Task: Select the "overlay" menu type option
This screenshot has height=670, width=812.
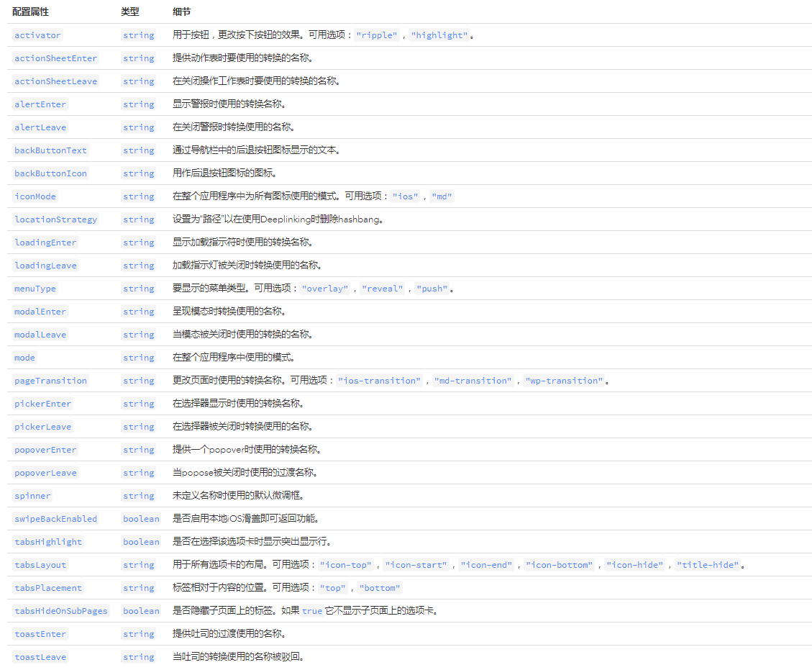Action: pyautogui.click(x=325, y=289)
